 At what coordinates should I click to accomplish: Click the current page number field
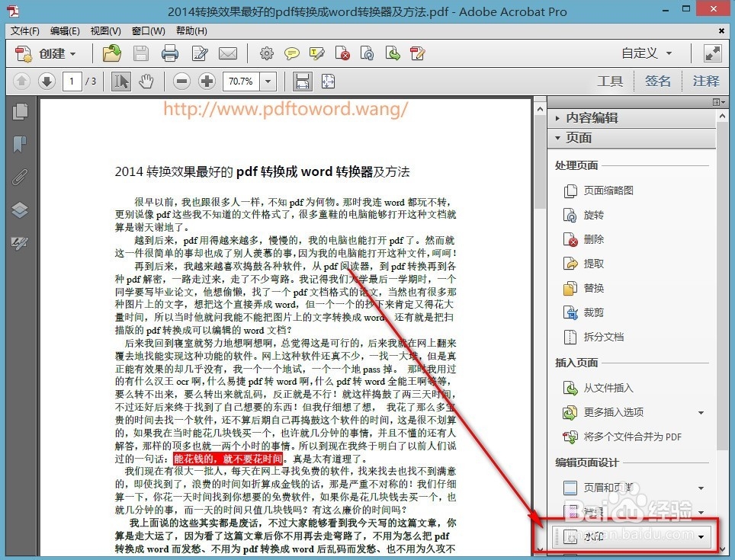coord(72,82)
